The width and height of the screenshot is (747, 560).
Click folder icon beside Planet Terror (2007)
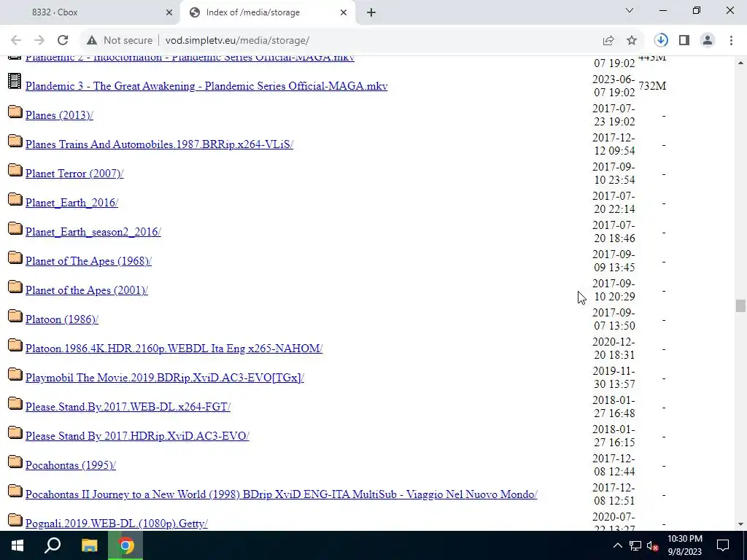coord(15,170)
